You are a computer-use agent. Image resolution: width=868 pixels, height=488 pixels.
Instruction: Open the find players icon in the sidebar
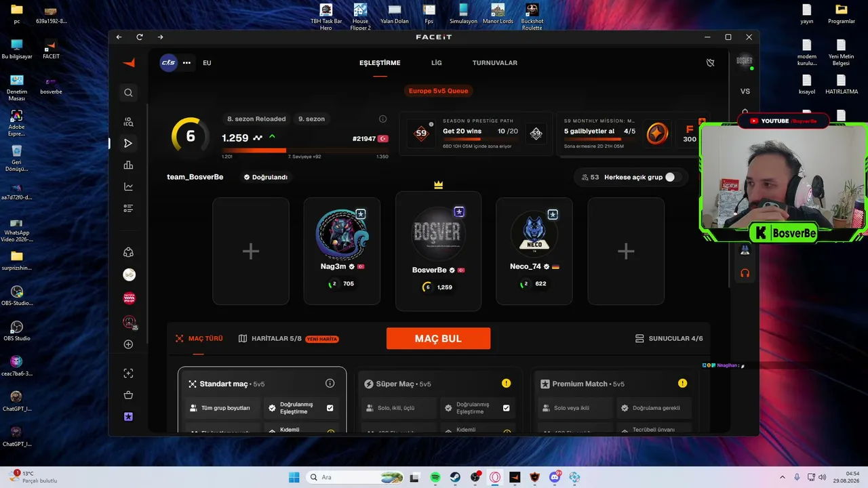(128, 122)
